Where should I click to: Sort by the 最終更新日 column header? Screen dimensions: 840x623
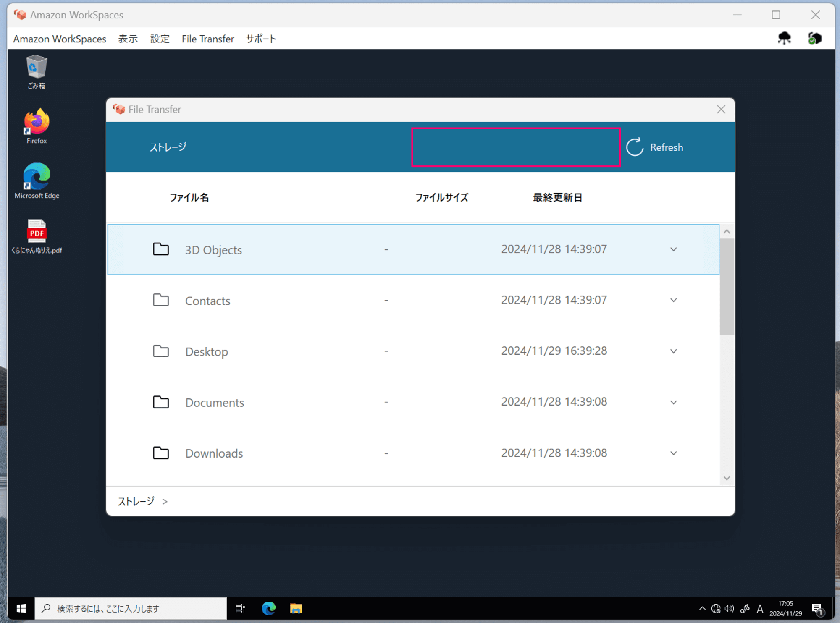coord(557,197)
